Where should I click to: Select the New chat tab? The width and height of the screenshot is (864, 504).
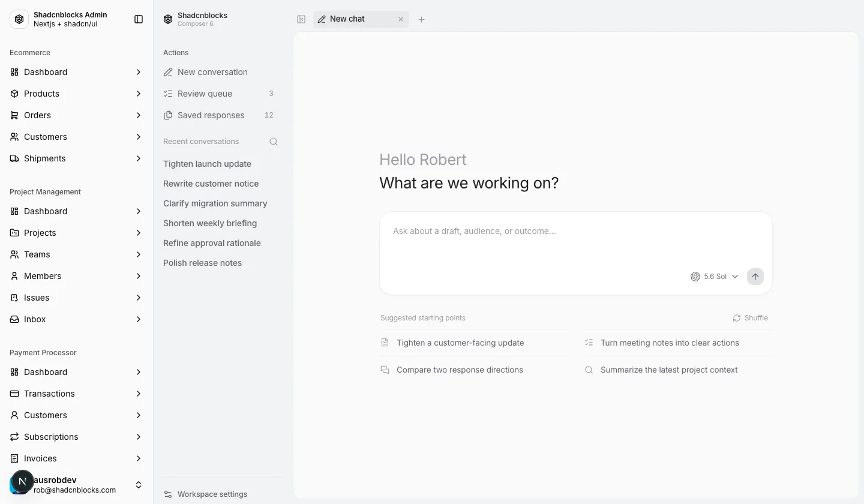pyautogui.click(x=361, y=19)
